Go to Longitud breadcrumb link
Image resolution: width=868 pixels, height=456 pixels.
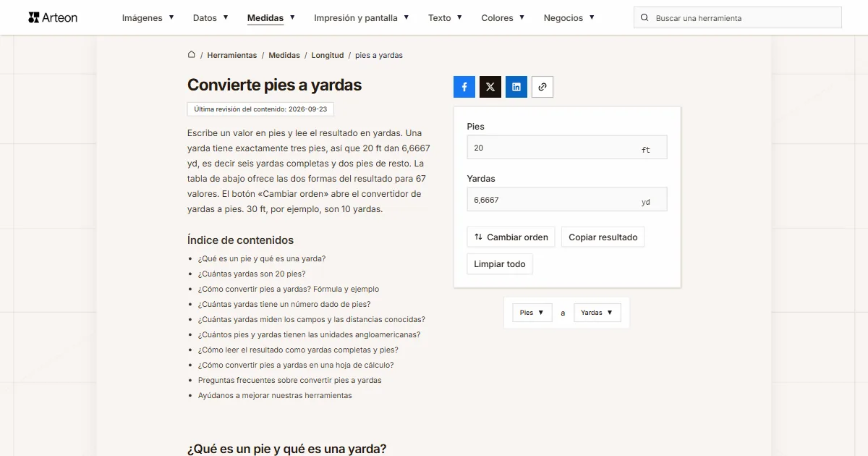click(x=328, y=55)
